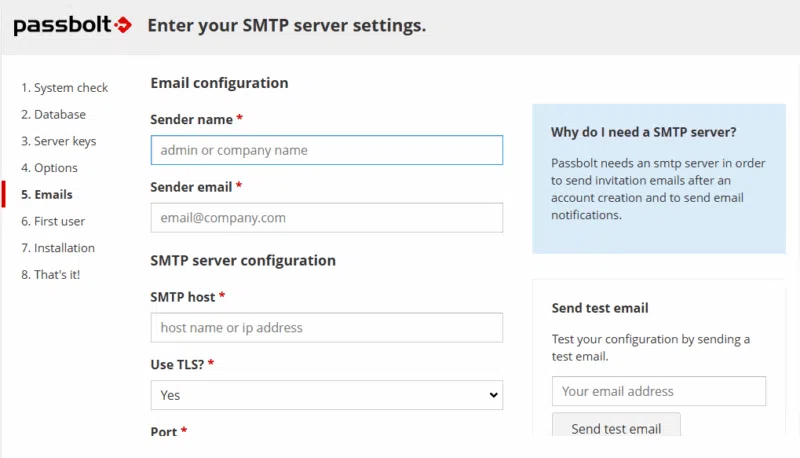
Task: Open the Database step
Action: pyautogui.click(x=54, y=115)
